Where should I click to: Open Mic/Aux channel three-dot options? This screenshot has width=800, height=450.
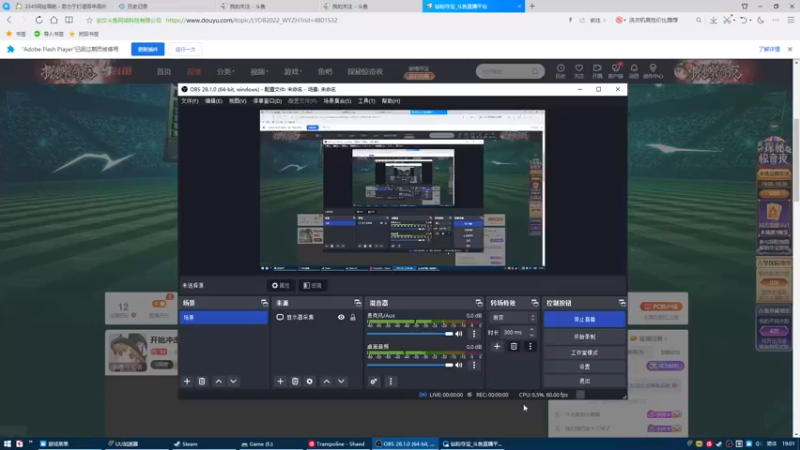pyautogui.click(x=474, y=334)
